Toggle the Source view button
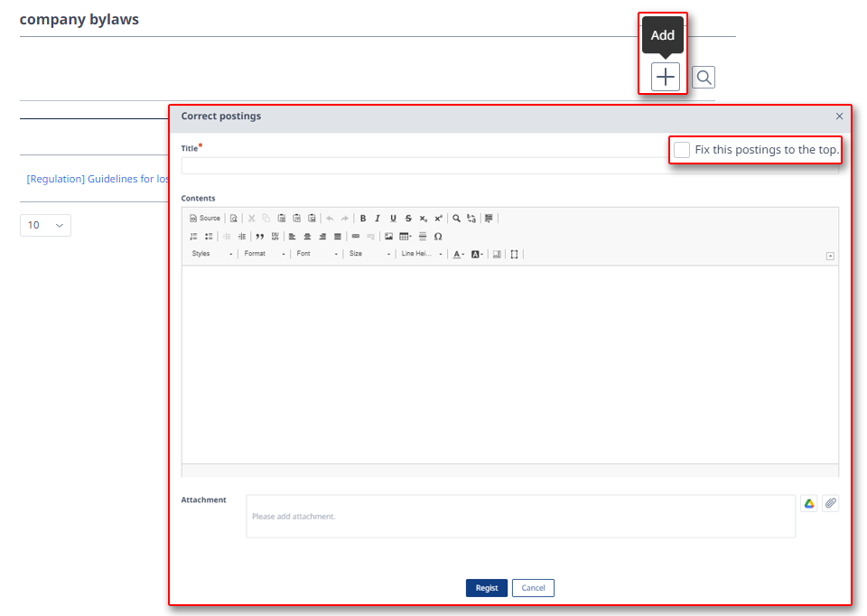Screen dimensions: 867x616 (205, 219)
